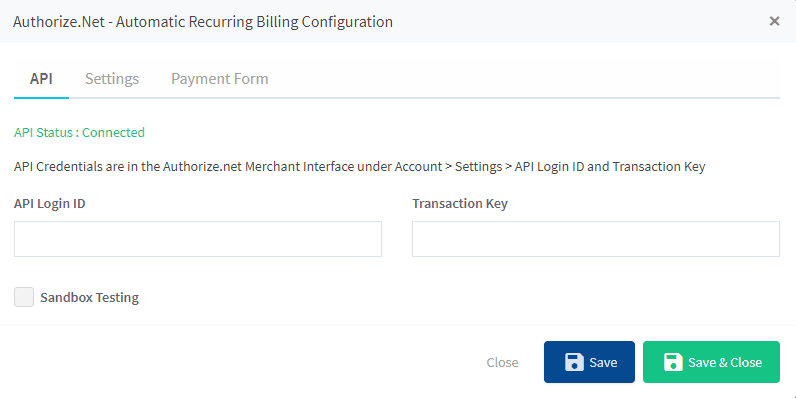
Task: Click the empty dialog header bar area
Action: [579, 21]
